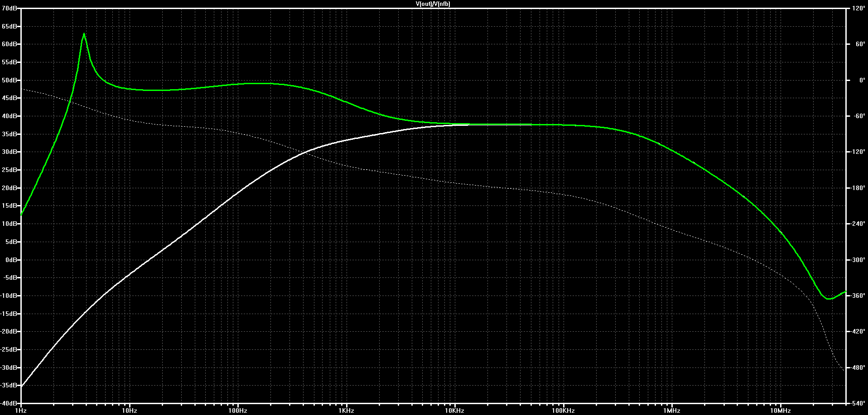Click the 120° phase axis label
Screen dimensions: 868x415
click(x=858, y=8)
